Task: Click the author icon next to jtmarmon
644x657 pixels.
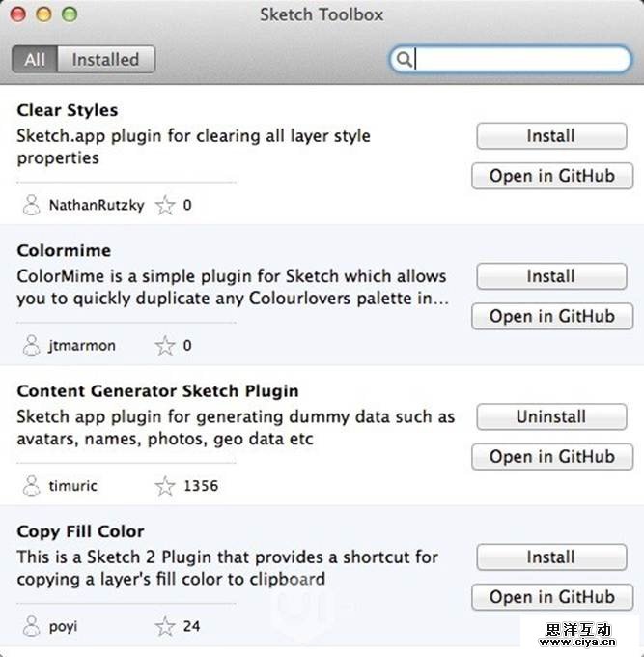Action: (x=31, y=345)
